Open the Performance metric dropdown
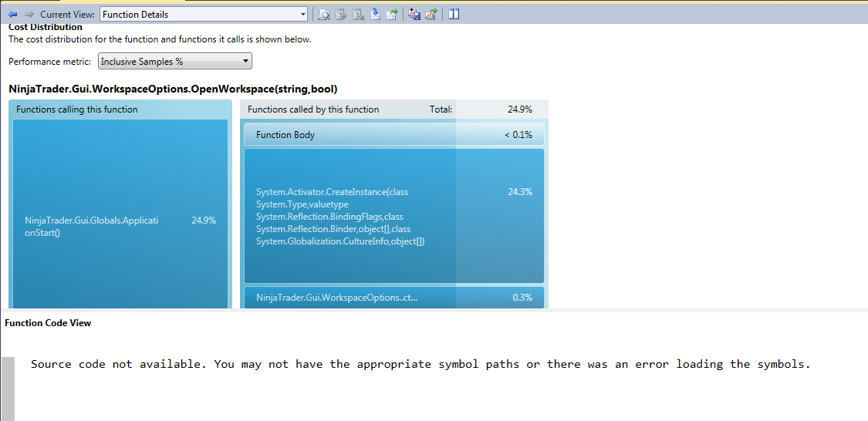Image resolution: width=868 pixels, height=421 pixels. point(175,62)
